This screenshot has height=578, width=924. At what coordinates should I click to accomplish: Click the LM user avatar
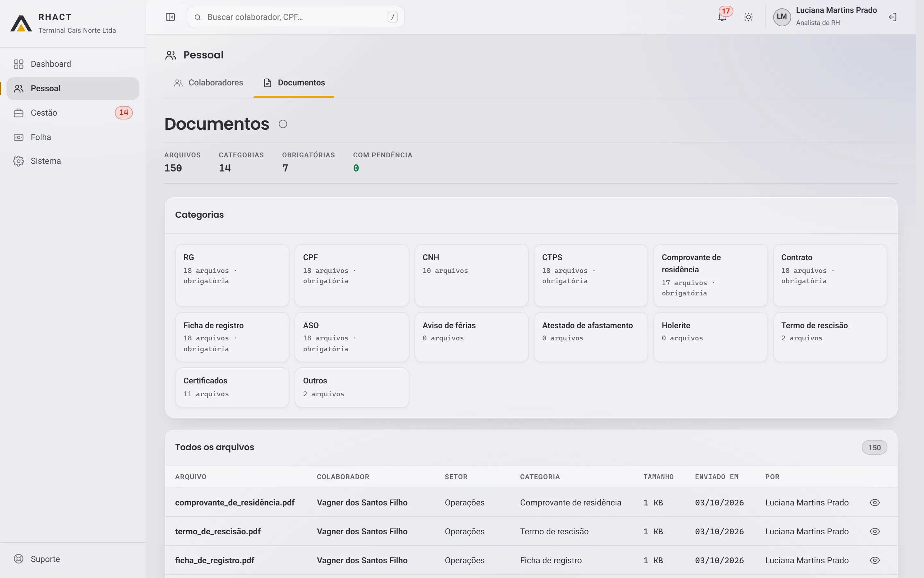(x=782, y=17)
